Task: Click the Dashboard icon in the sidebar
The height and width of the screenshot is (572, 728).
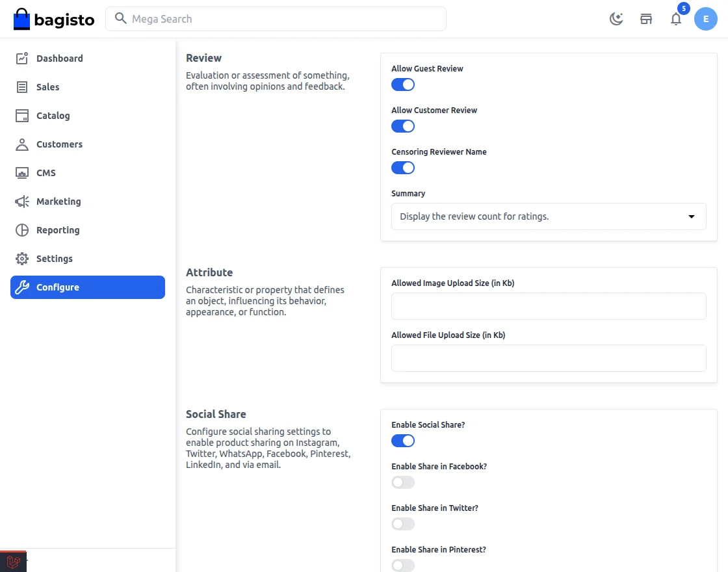Action: (x=20, y=58)
